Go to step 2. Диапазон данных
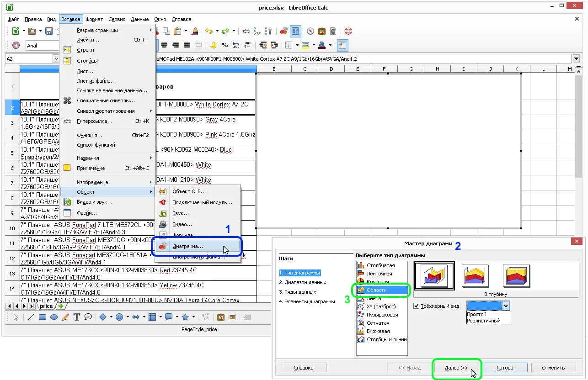This screenshot has height=380, width=588. [302, 282]
